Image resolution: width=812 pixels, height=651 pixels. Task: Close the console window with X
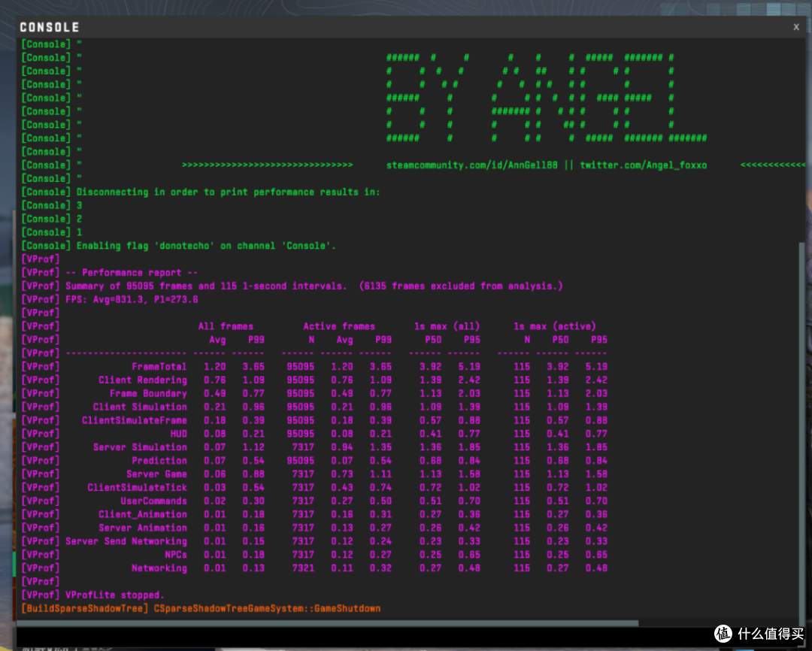[x=796, y=27]
